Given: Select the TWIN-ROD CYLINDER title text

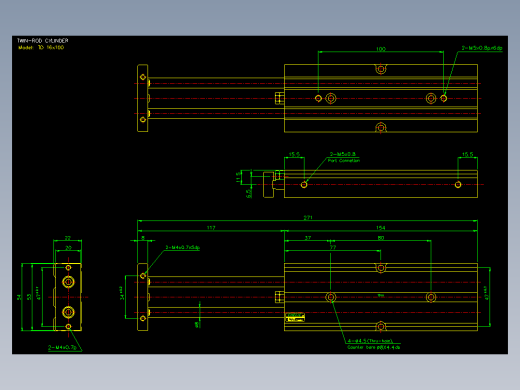Looking at the screenshot, I should click(x=42, y=41).
